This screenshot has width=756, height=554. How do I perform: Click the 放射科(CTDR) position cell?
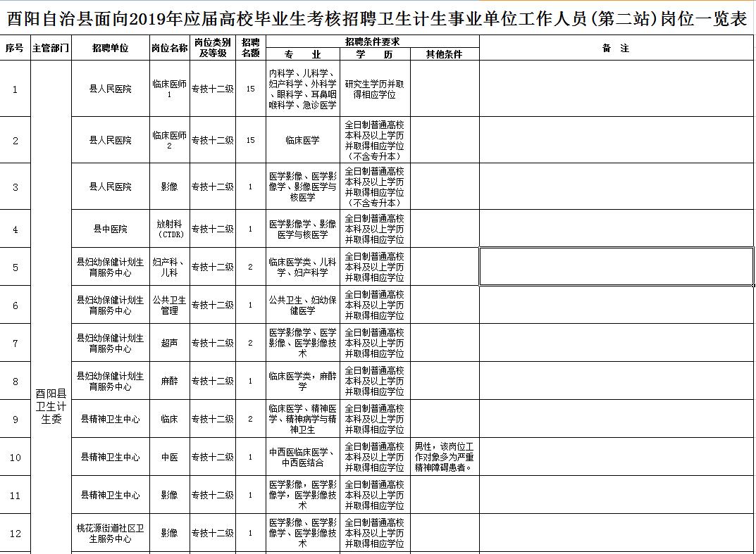169,229
